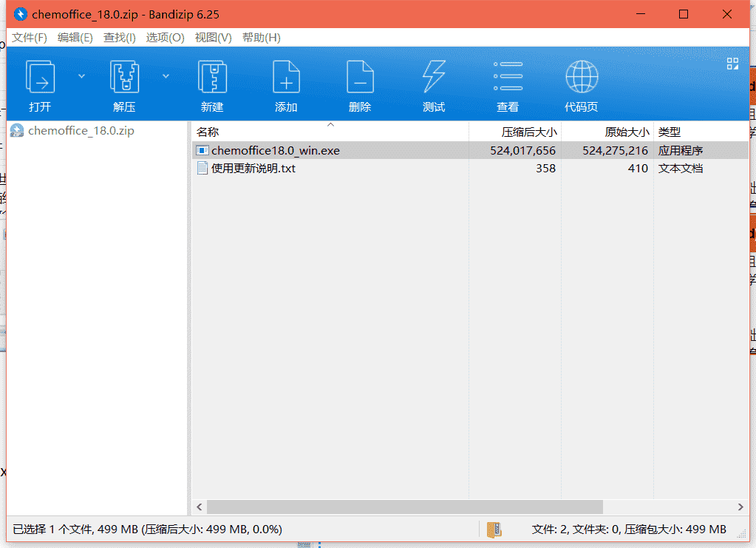Click the 删除 (Delete) toolbar icon

tap(360, 77)
